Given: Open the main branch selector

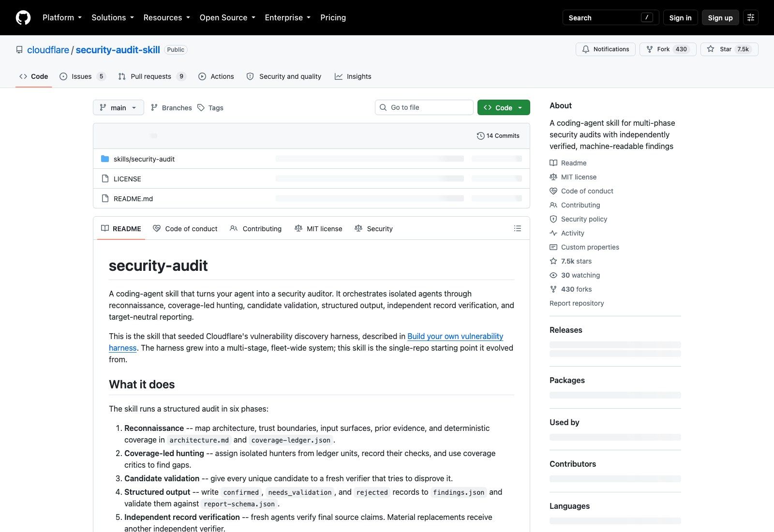Looking at the screenshot, I should click(x=119, y=107).
